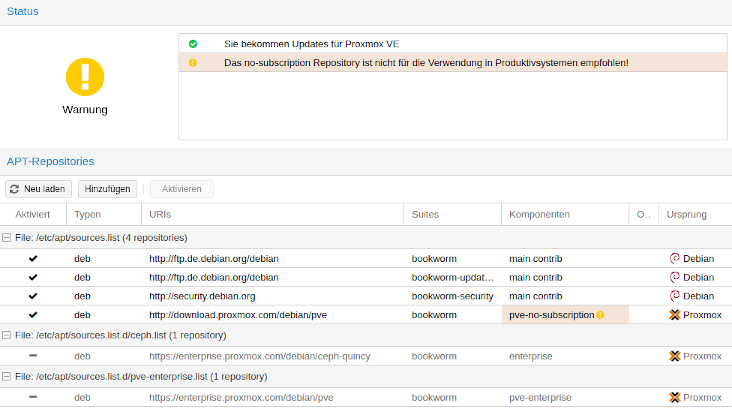Image resolution: width=732 pixels, height=418 pixels.
Task: Click the orange warning icon in status list
Action: tap(193, 62)
